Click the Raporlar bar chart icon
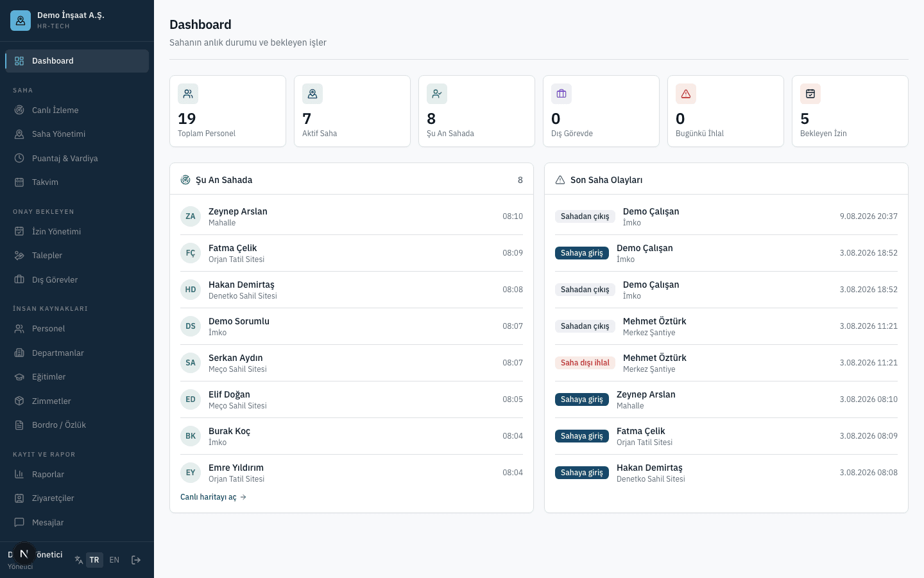Viewport: 924px width, 578px height. point(19,474)
